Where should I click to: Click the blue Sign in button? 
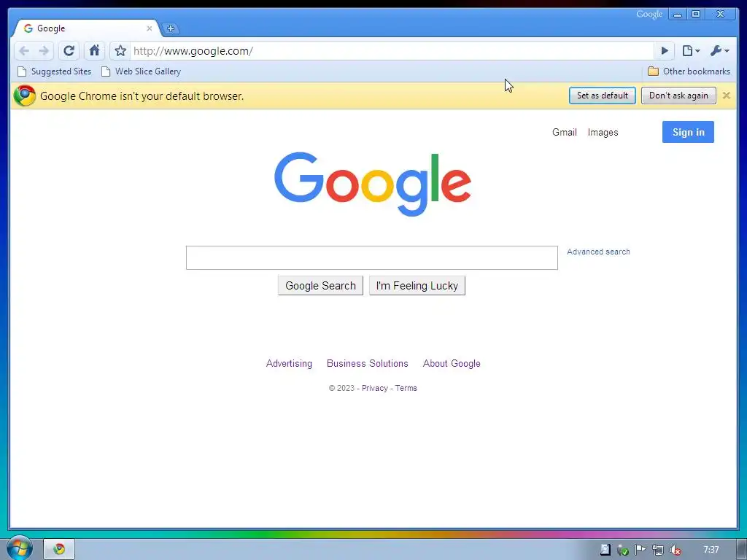coord(688,132)
